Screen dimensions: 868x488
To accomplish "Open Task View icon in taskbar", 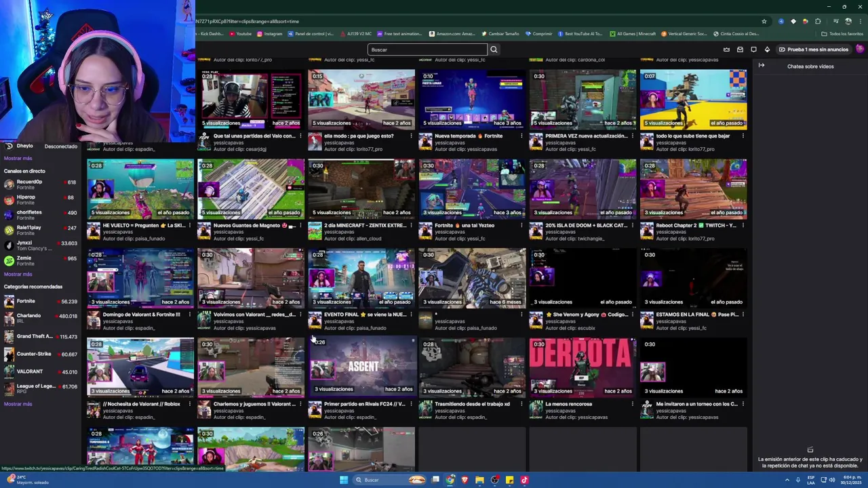I will coord(435,480).
